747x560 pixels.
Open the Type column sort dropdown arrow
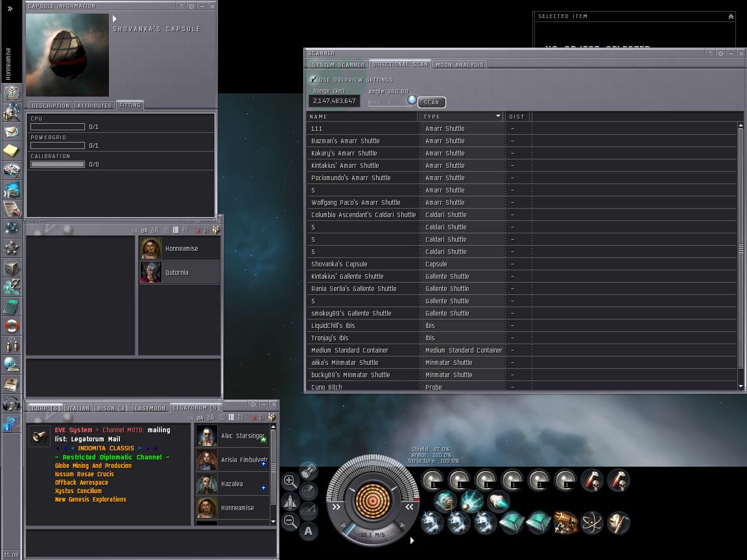(x=498, y=116)
